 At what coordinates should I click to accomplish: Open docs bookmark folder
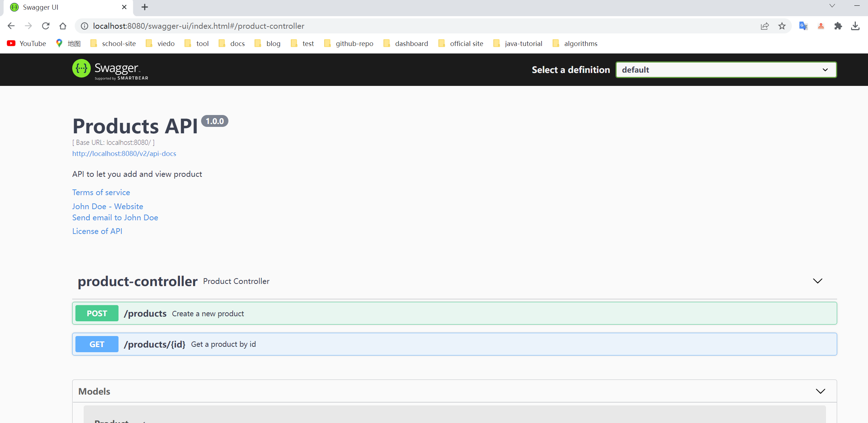pyautogui.click(x=232, y=43)
